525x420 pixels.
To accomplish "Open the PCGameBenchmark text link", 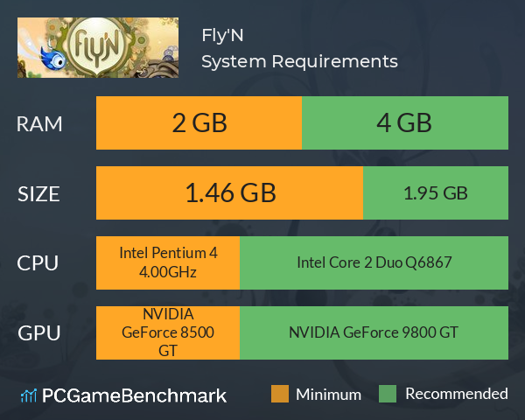I will [x=134, y=395].
